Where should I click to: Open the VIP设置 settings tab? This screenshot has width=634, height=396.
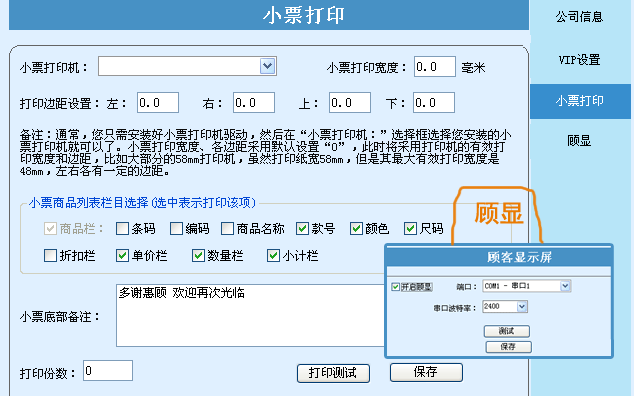(580, 60)
